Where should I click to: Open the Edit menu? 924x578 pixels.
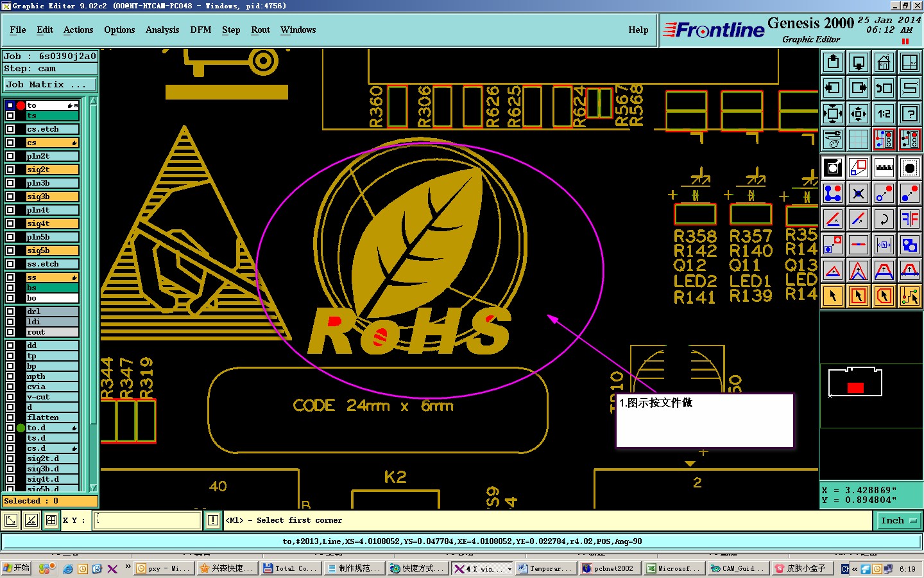coord(45,30)
